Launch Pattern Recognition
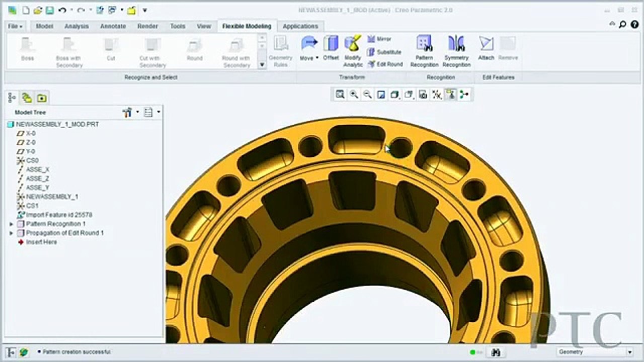The width and height of the screenshot is (644, 362). (424, 51)
